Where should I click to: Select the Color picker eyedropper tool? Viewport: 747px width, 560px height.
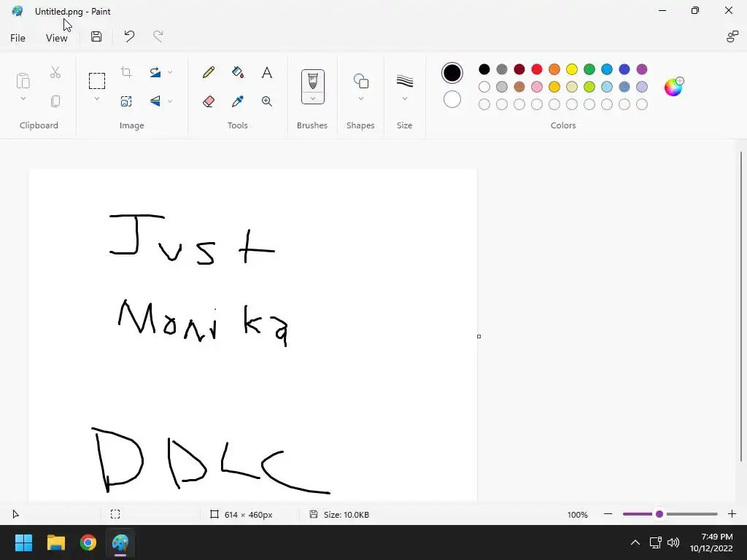[x=238, y=101]
